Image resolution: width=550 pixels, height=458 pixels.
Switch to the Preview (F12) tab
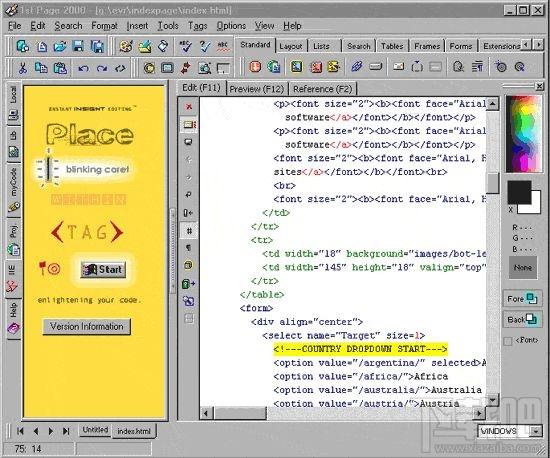pyautogui.click(x=256, y=89)
